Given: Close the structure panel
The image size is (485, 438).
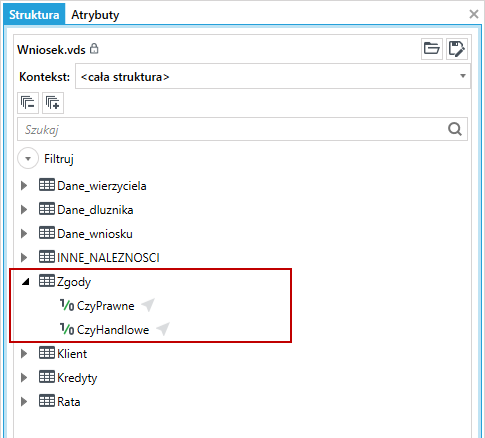Looking at the screenshot, I should pos(474,14).
